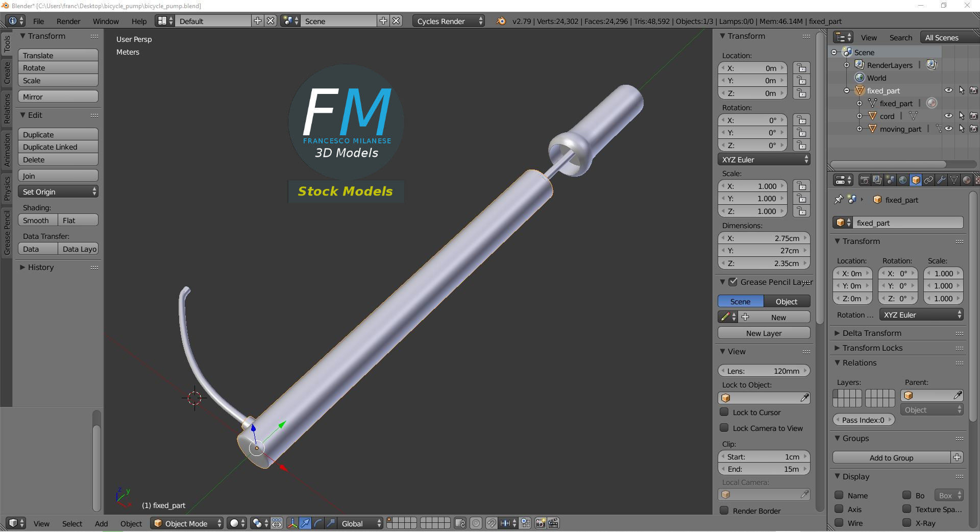Image resolution: width=980 pixels, height=532 pixels.
Task: Open the Render properties tab (camera icon)
Action: (865, 180)
